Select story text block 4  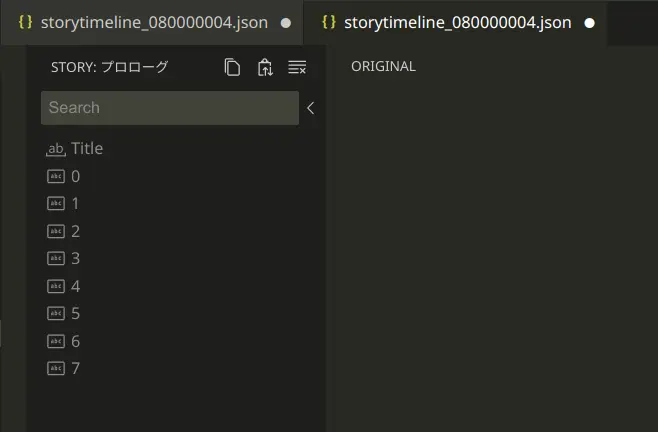(x=75, y=286)
